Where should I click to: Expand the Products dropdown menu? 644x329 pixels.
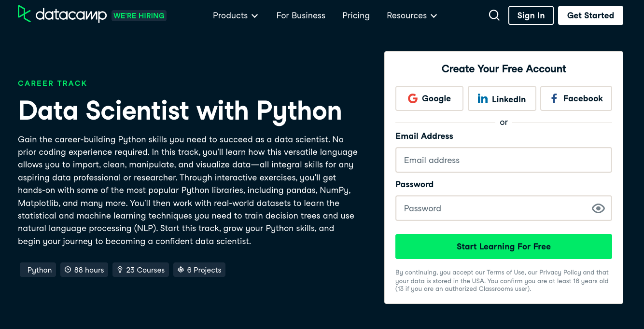236,15
